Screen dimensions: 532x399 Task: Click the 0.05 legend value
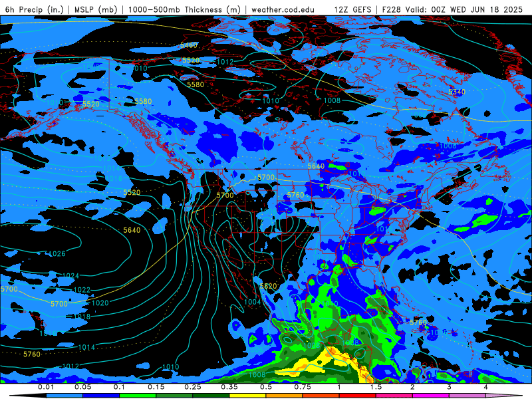point(82,387)
